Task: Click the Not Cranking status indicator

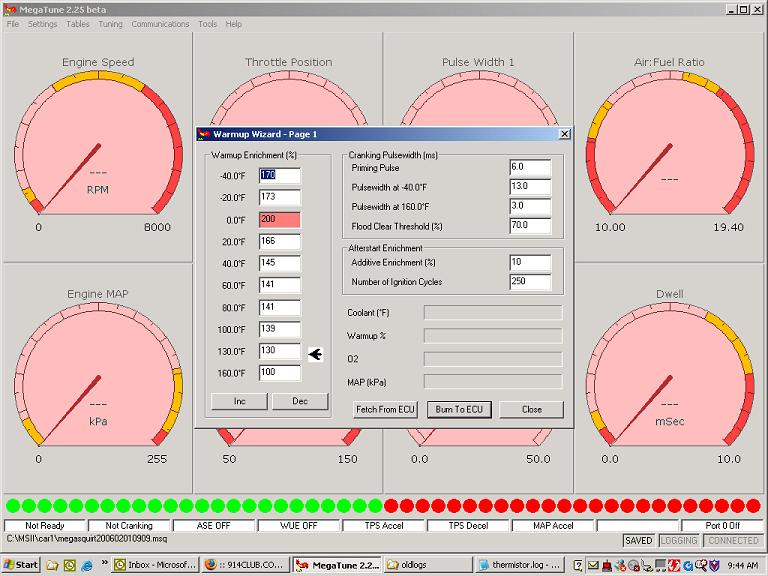Action: point(129,526)
